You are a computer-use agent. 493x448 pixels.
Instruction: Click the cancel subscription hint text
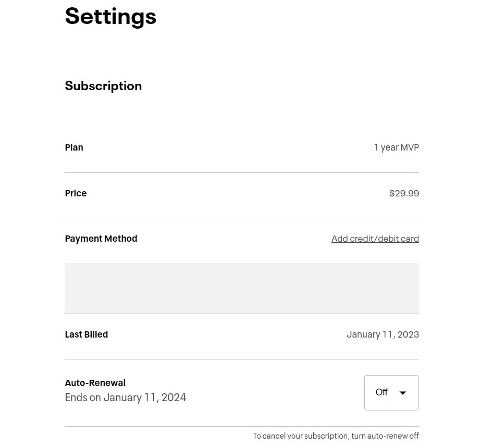pyautogui.click(x=336, y=436)
